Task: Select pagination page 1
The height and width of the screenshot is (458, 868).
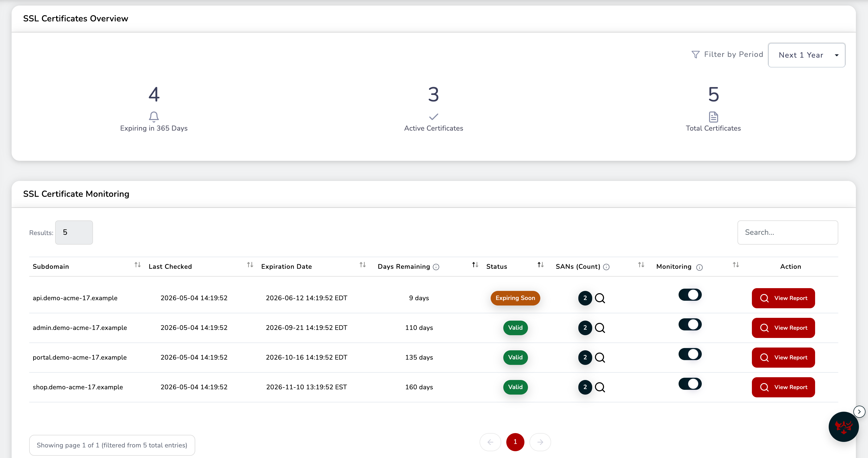Action: click(515, 442)
